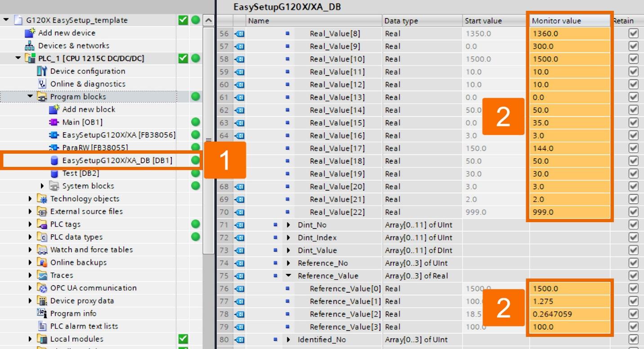Click the Device proxy data icon

pos(42,301)
